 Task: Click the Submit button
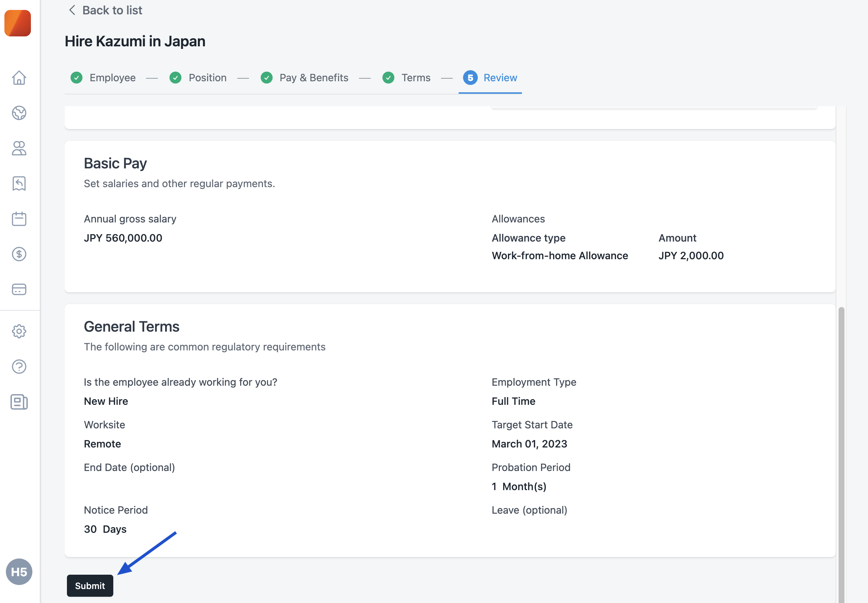pyautogui.click(x=90, y=586)
